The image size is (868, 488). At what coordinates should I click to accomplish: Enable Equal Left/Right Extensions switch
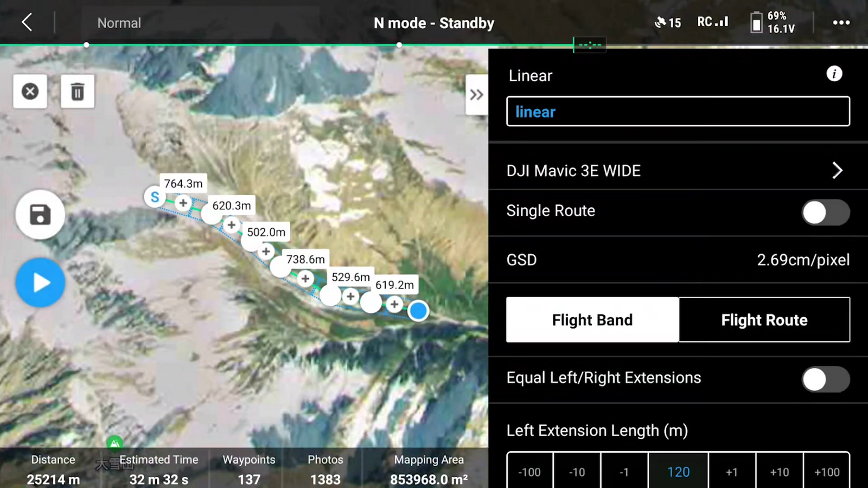point(825,380)
